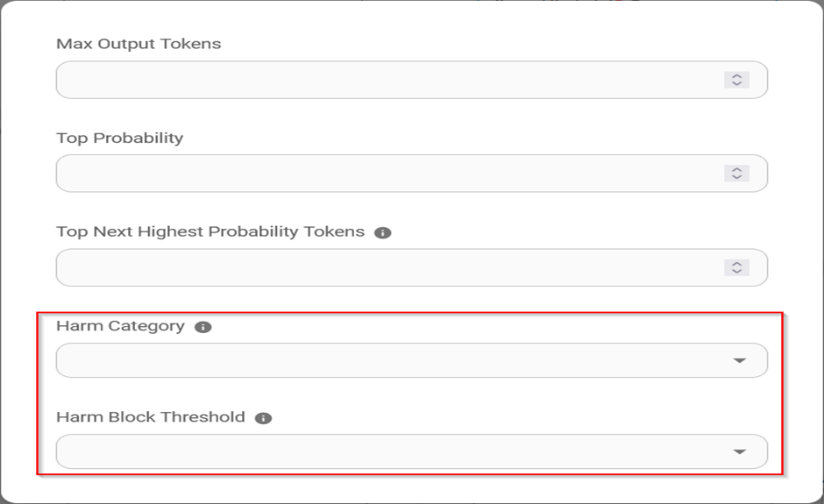Focus the Max Output Tokens input field
Viewport: 824px width, 504px height.
pos(386,80)
